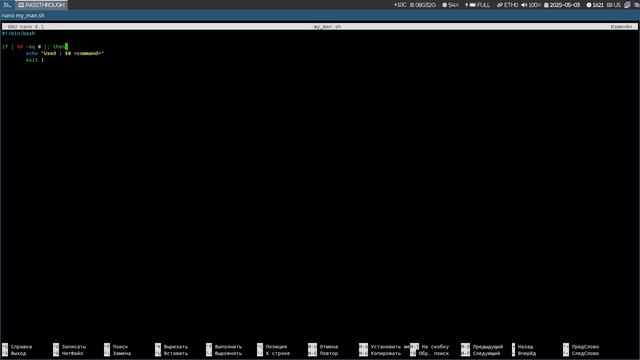Click the Вперёд (Forward) shortcut
The width and height of the screenshot is (640, 360).
pos(524,353)
